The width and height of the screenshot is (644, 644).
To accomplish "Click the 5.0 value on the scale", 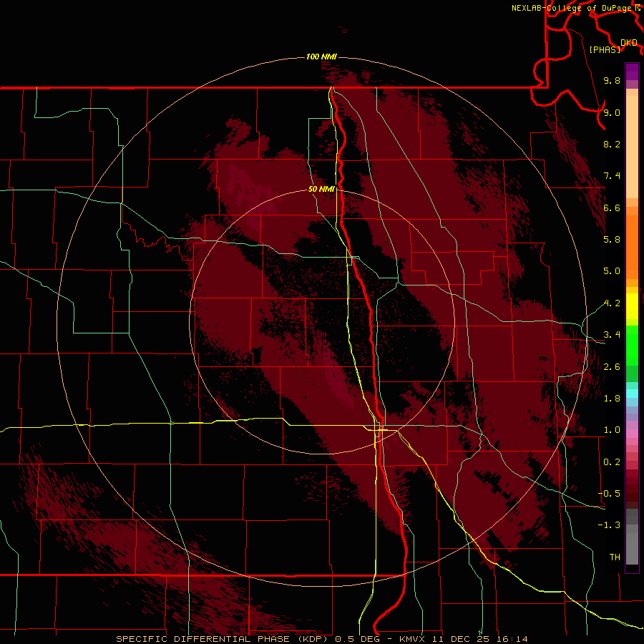I will (612, 271).
